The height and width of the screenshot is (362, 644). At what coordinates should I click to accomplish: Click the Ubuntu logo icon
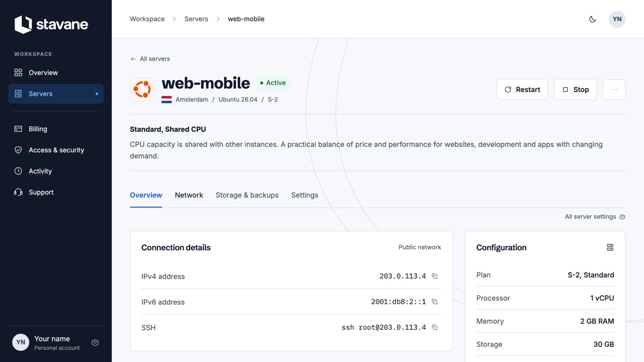(142, 89)
